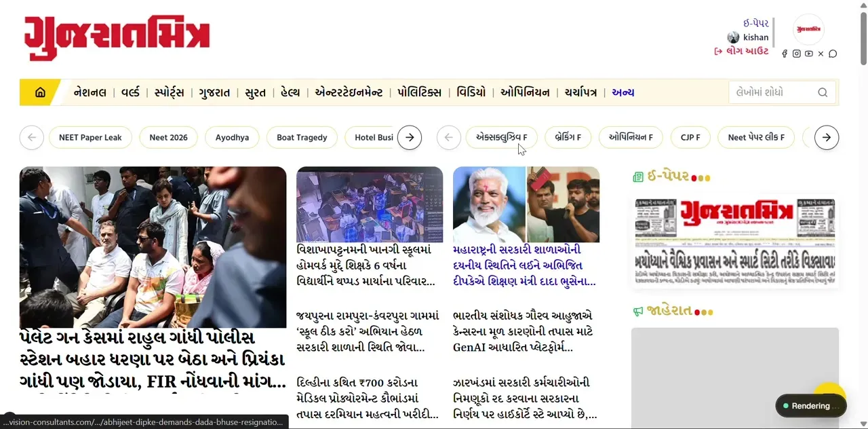Open the ભારતીય સંશોધક ગૌરવ આહુજાએ story
Image resolution: width=868 pixels, height=429 pixels.
click(523, 332)
